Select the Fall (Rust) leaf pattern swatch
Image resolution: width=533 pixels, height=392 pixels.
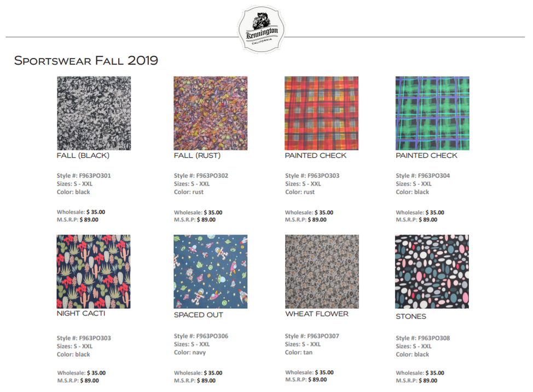click(x=211, y=113)
